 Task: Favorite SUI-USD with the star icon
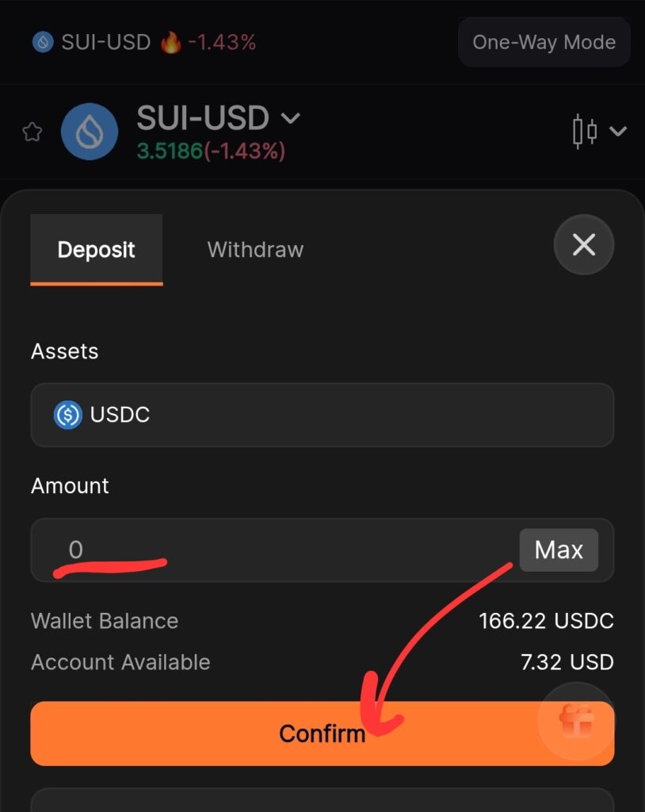tap(32, 132)
